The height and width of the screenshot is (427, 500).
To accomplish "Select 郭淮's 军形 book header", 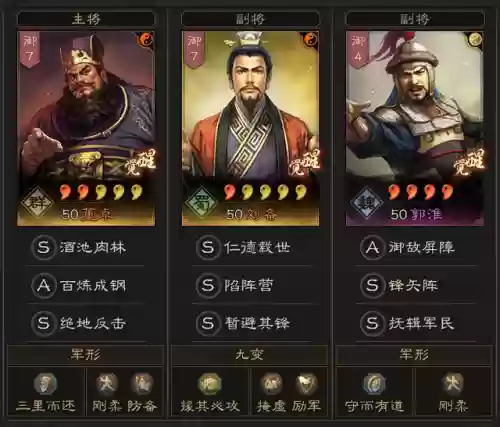I will tap(414, 355).
